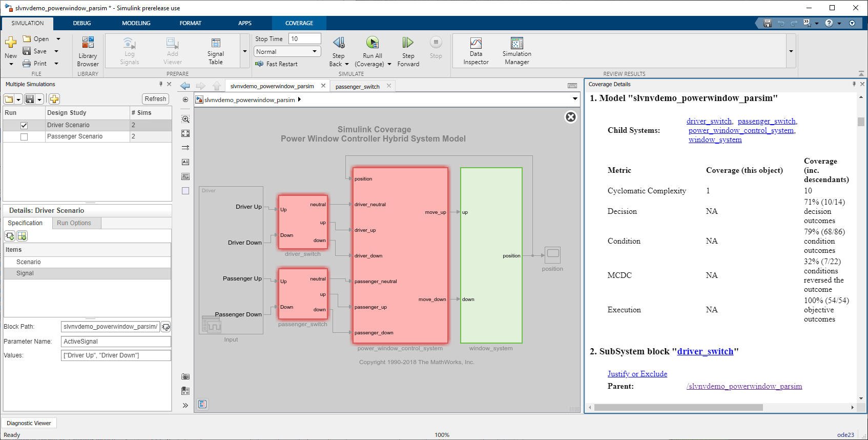The width and height of the screenshot is (868, 440).
Task: Expand the Review Results gallery dropdown
Action: pyautogui.click(x=791, y=51)
